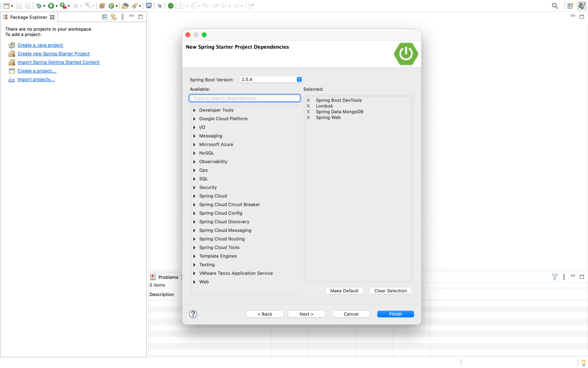588x368 pixels.
Task: Click the green Run toolbar icon
Action: pyautogui.click(x=51, y=6)
